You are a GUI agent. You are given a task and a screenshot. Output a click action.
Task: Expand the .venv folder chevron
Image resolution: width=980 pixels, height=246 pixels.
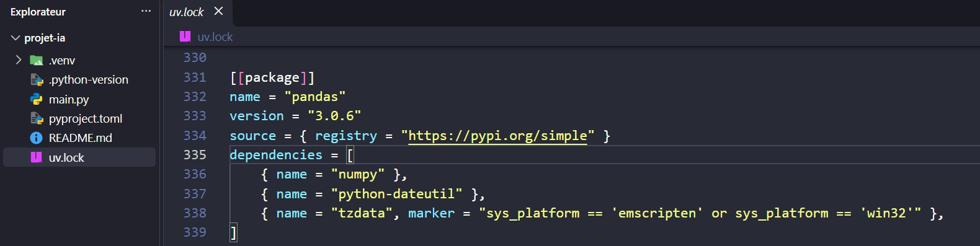click(x=19, y=60)
